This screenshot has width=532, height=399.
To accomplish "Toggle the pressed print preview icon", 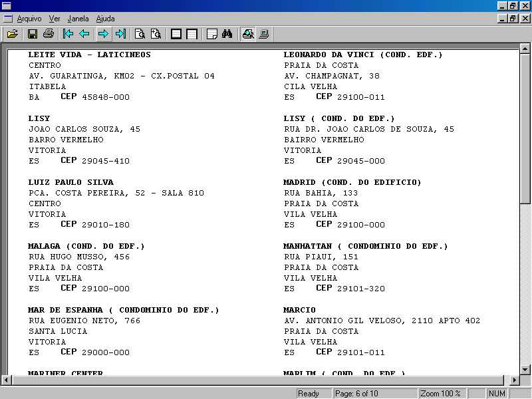I will (x=248, y=34).
